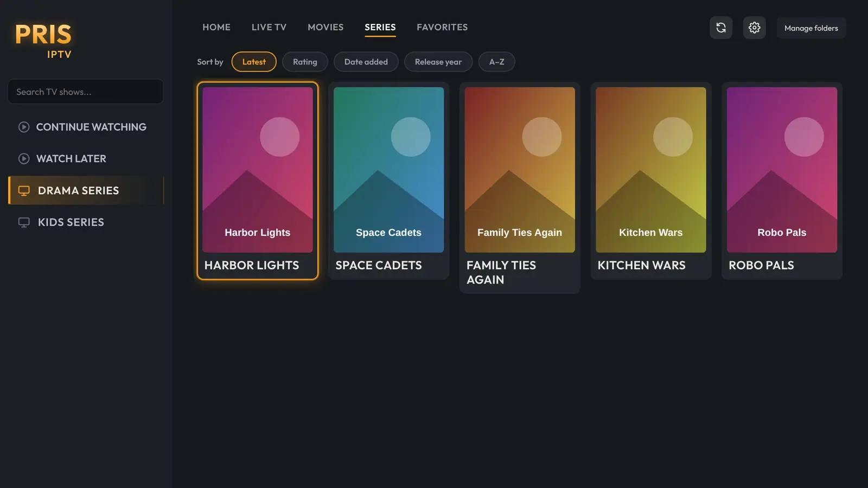Sort series by Date added
The height and width of the screenshot is (488, 868).
tap(366, 62)
